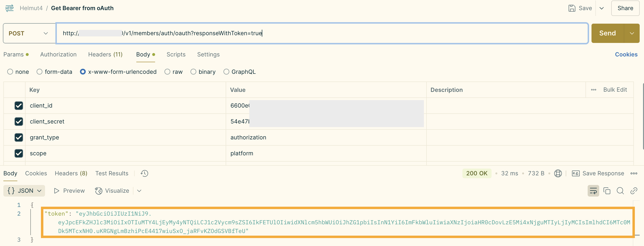Viewport: 644px width, 246px height.
Task: Copy the response body to clipboard
Action: tap(607, 191)
